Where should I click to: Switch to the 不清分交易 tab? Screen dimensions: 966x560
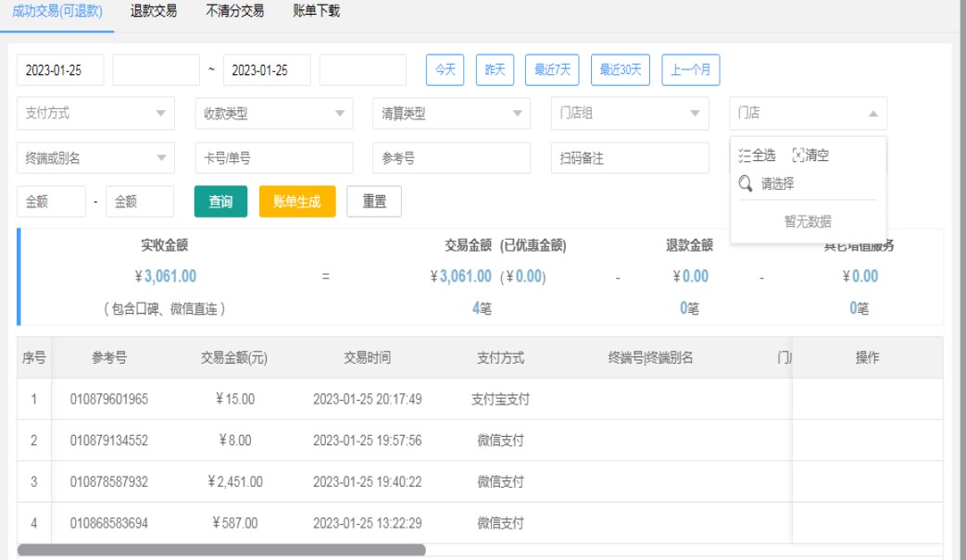pyautogui.click(x=234, y=12)
